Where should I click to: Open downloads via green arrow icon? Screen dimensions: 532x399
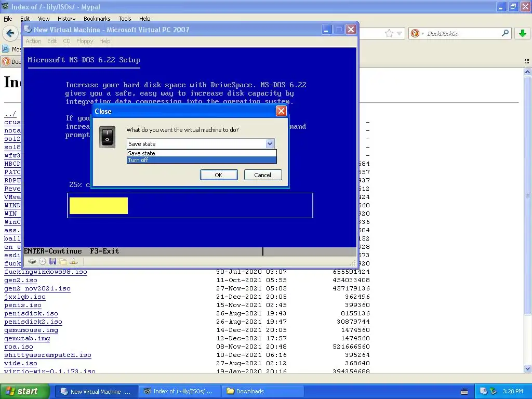pos(523,33)
